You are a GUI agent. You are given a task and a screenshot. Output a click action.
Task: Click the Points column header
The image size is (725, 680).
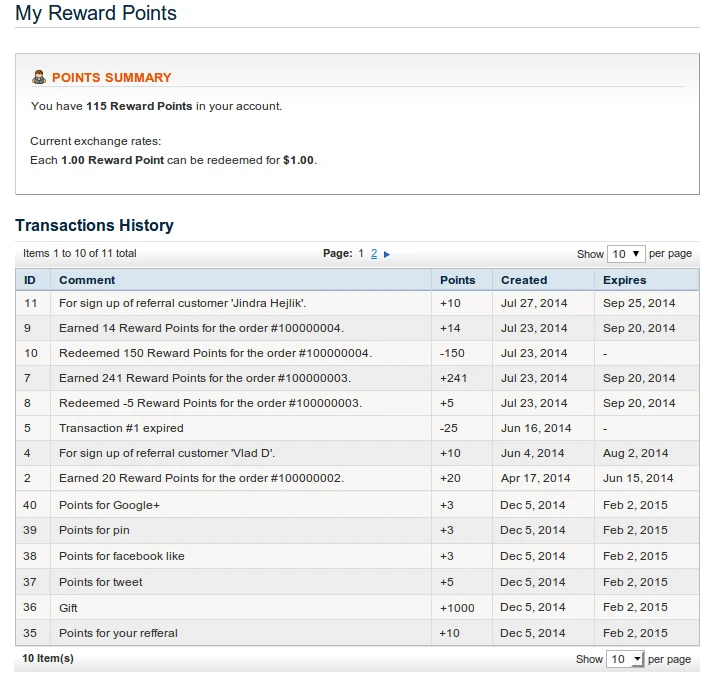click(x=458, y=280)
